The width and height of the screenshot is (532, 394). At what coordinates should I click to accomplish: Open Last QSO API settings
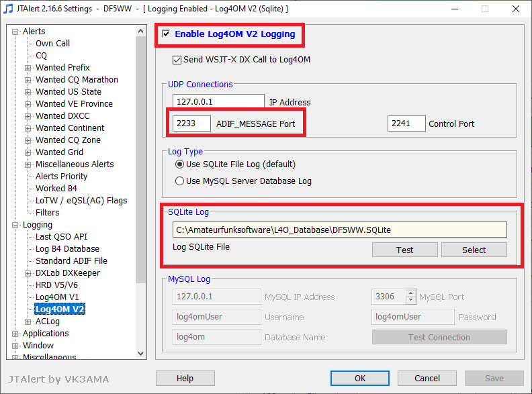click(61, 237)
